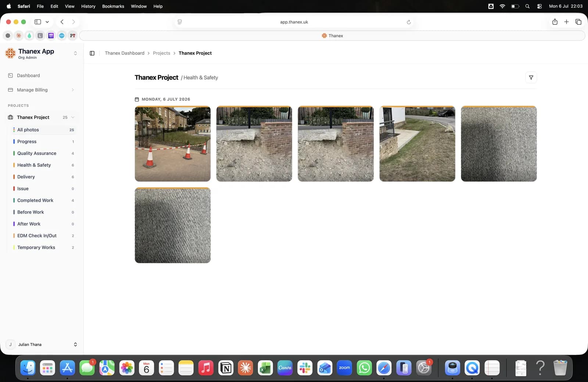The width and height of the screenshot is (588, 382).
Task: Open Wi-Fi status menu
Action: pyautogui.click(x=502, y=6)
